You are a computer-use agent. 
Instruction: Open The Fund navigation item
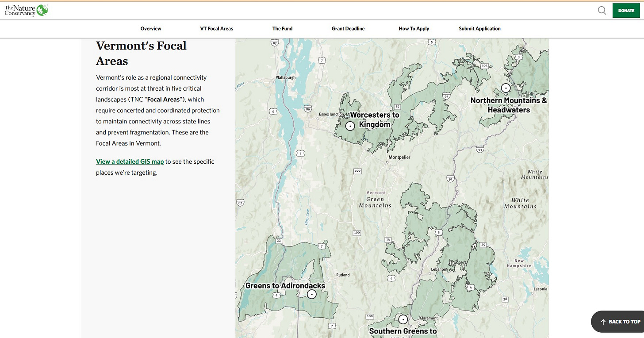(282, 29)
